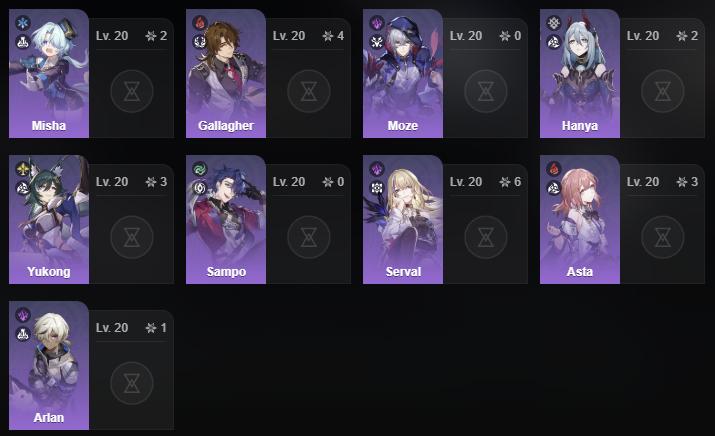The width and height of the screenshot is (715, 436).
Task: Click Misha's Ice element icon
Action: coord(23,22)
